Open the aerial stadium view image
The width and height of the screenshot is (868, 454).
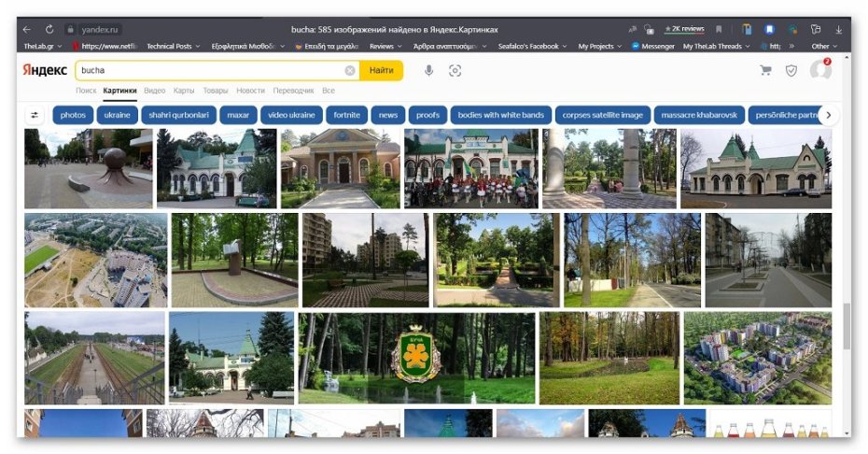[96, 260]
